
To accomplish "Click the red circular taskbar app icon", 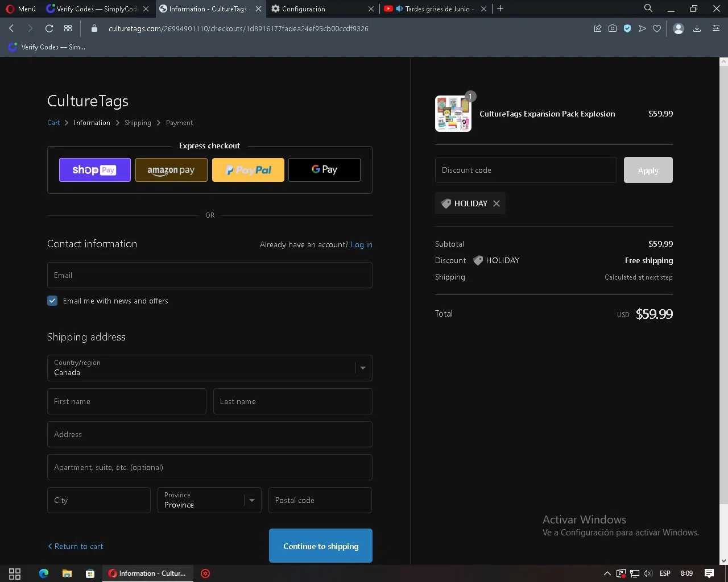I will pos(205,573).
